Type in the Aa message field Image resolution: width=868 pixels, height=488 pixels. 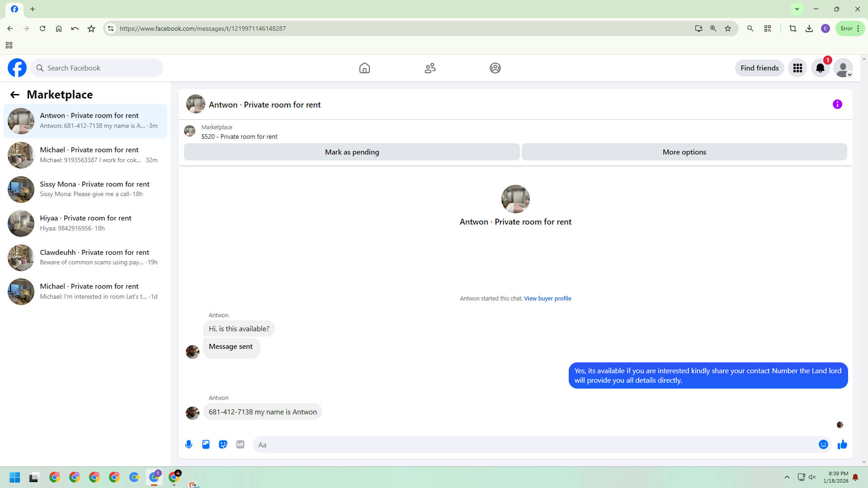pyautogui.click(x=533, y=445)
